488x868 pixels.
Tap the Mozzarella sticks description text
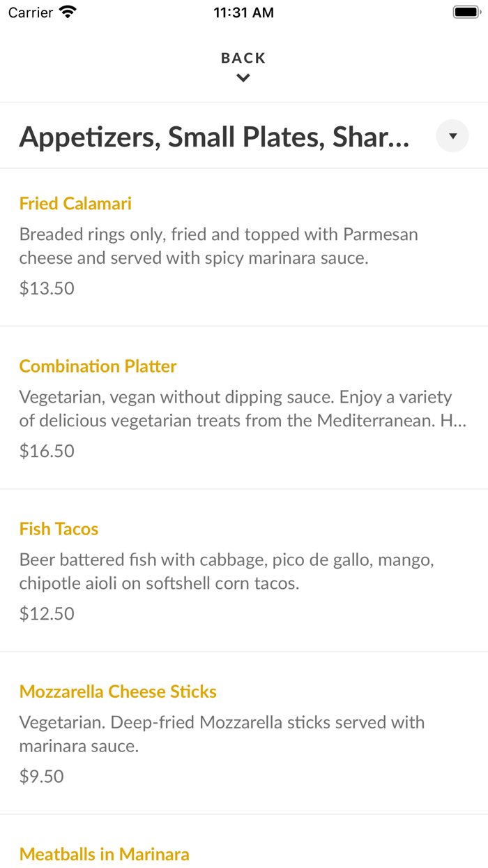click(x=222, y=734)
